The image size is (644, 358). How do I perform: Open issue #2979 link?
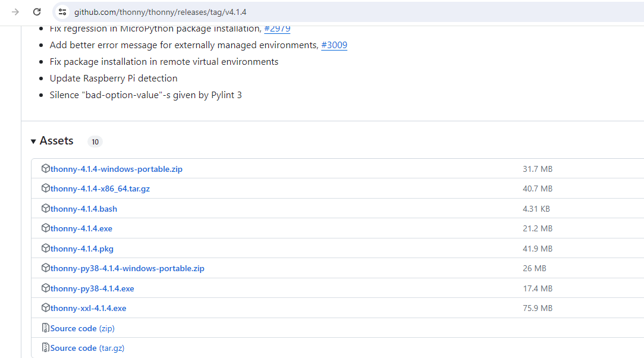tap(277, 29)
